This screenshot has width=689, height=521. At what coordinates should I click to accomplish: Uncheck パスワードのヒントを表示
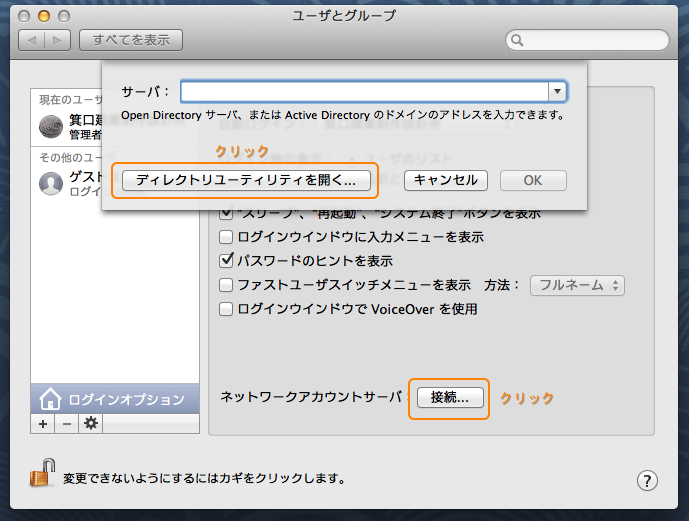pyautogui.click(x=226, y=261)
